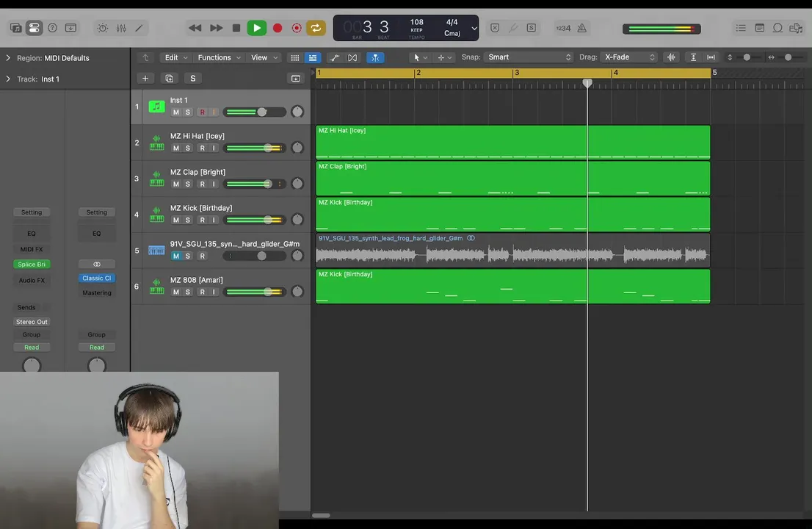The image size is (812, 529).
Task: Solo the MZ Clap [Bright] track
Action: [188, 184]
